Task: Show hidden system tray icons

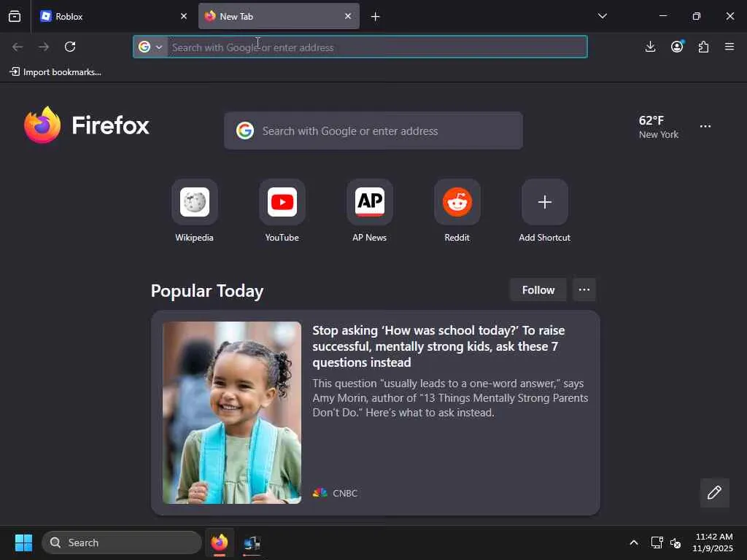Action: [634, 542]
